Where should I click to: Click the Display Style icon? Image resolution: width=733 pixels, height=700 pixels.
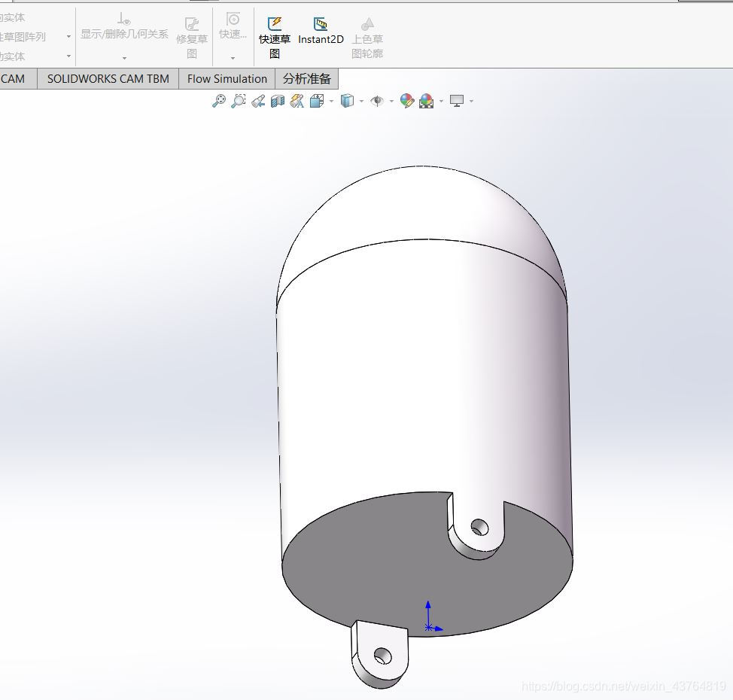347,101
